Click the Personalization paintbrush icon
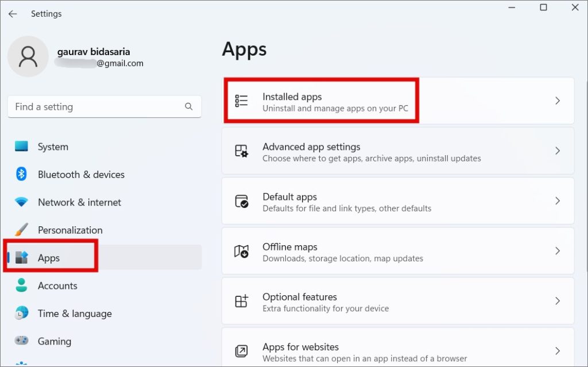This screenshot has height=367, width=588. point(21,230)
